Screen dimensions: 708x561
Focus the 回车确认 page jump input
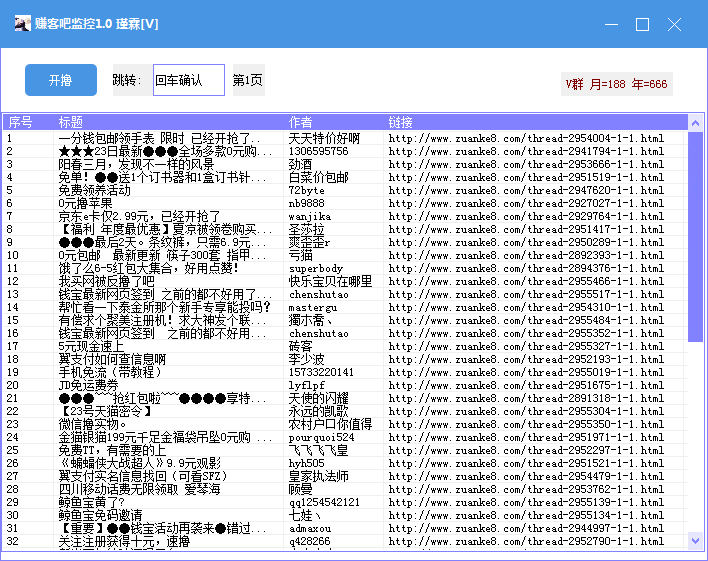[188, 80]
